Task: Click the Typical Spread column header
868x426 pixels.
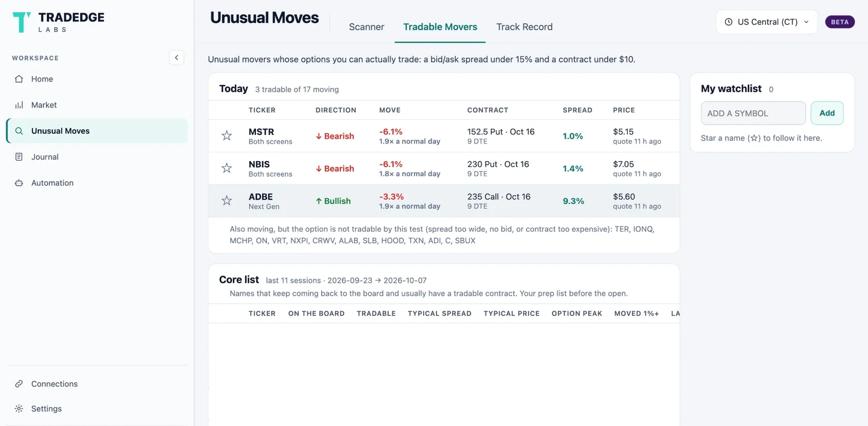Action: 439,314
